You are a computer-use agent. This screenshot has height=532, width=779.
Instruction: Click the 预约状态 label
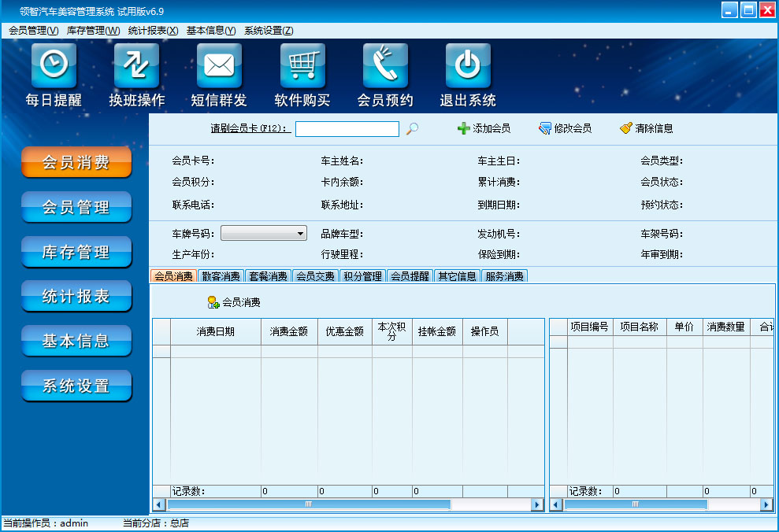(662, 205)
